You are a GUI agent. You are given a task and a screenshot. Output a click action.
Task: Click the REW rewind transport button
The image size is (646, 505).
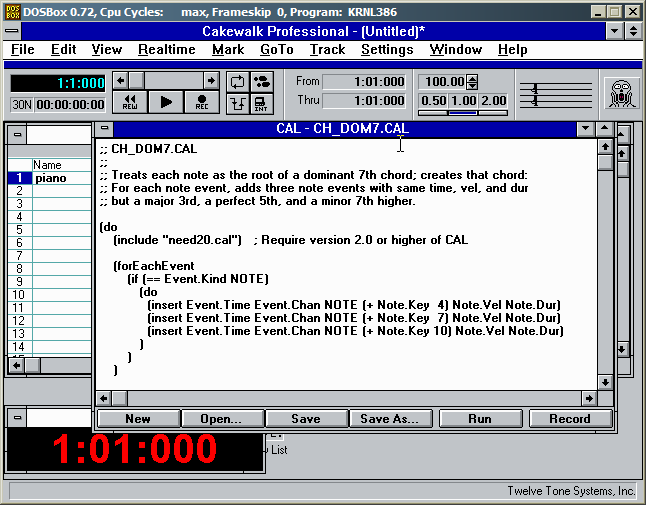(x=129, y=102)
